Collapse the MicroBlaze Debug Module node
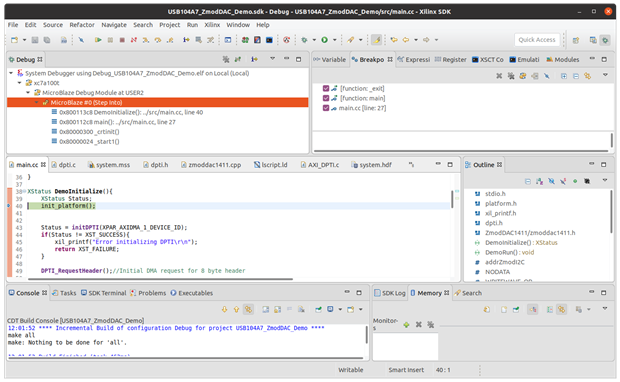This screenshot has height=382, width=620. click(x=28, y=93)
